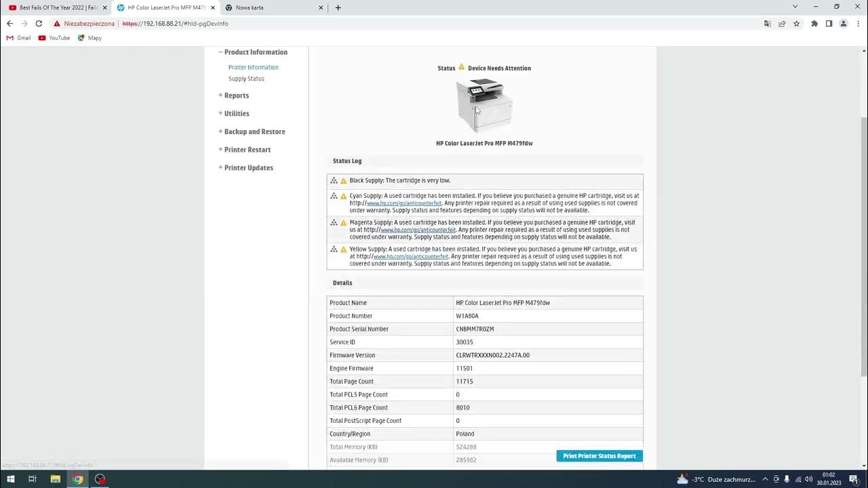Add a new browser tab

point(338,7)
